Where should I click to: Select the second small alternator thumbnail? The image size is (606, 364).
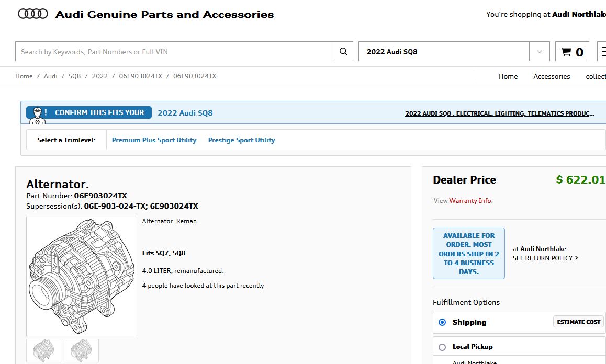(x=82, y=350)
